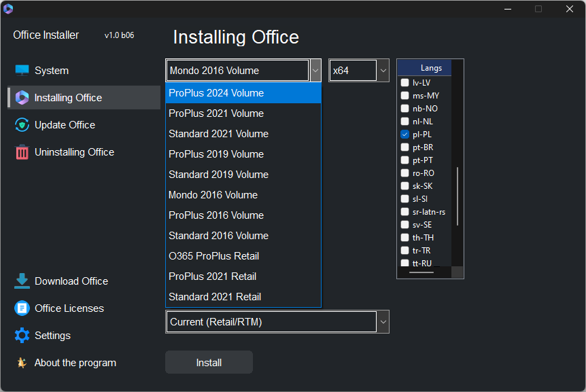
Task: Choose Standard 2019 Volume edition
Action: [243, 175]
